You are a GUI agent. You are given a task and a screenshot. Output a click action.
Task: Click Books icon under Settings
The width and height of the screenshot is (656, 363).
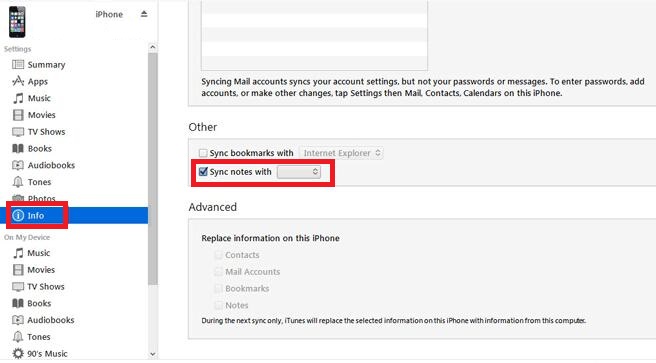tap(18, 148)
